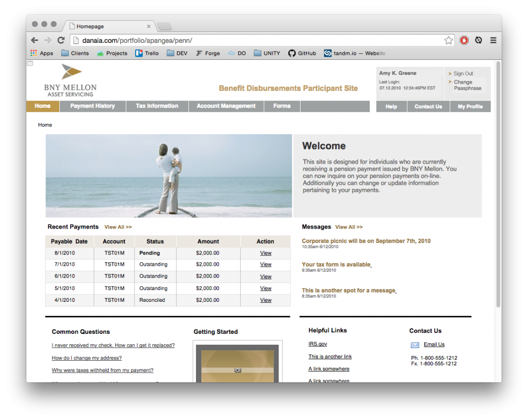Open the DEV bookmark folder

coord(177,53)
